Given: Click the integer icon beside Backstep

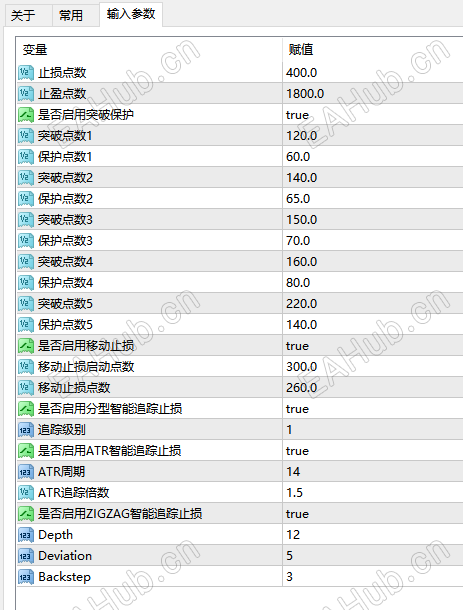Looking at the screenshot, I should (26, 577).
